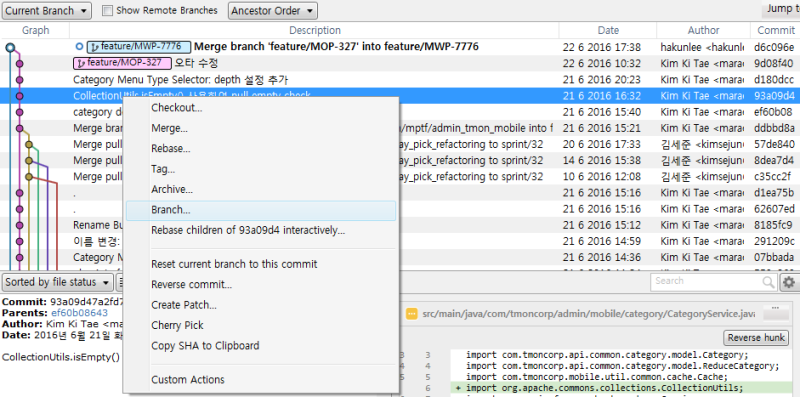Click commit hash c35cc2f
Viewport: 800px width, 397px height.
coord(772,177)
